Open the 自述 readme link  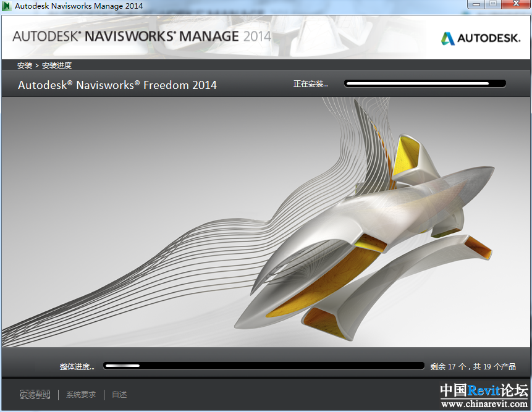tap(119, 395)
